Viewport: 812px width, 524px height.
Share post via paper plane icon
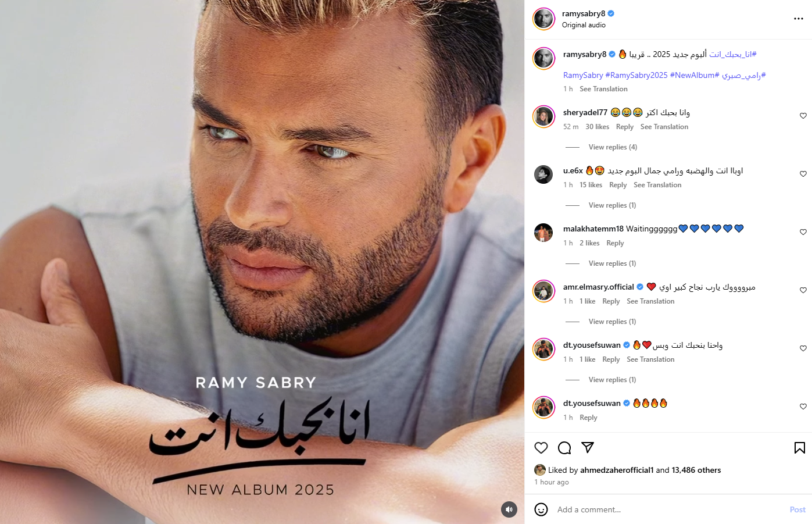click(588, 447)
